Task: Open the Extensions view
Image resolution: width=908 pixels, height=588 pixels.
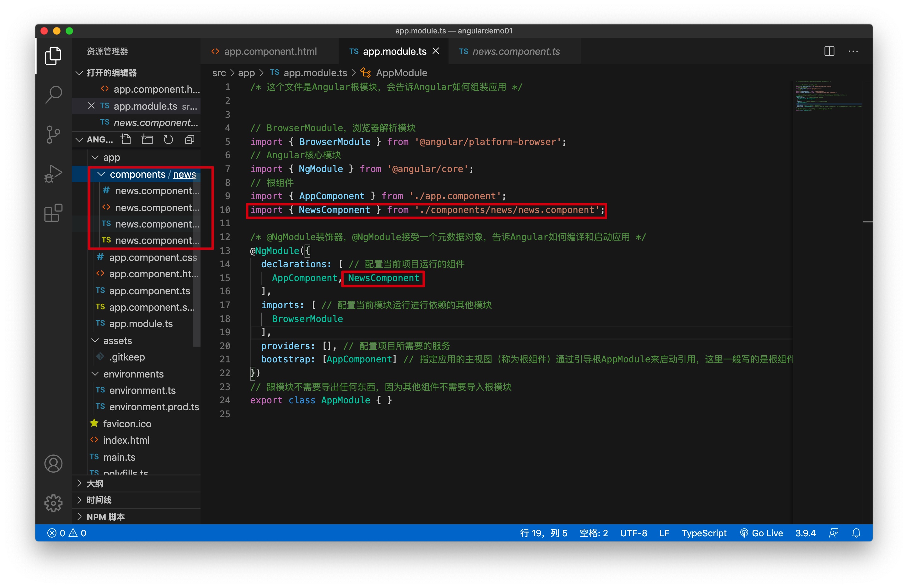Action: pos(53,213)
